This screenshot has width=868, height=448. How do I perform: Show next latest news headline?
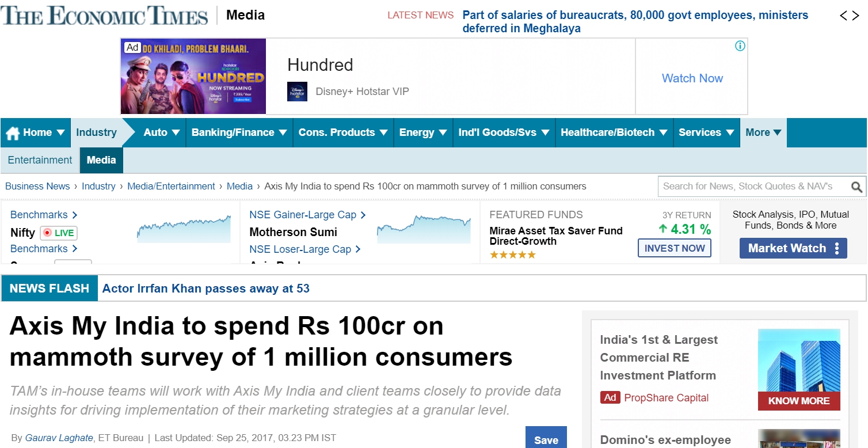click(x=858, y=16)
